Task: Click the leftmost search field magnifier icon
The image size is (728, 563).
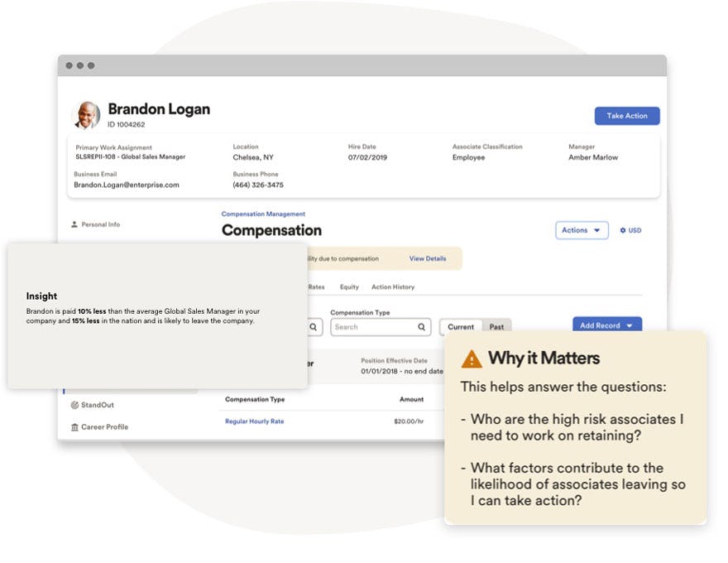Action: pos(312,327)
